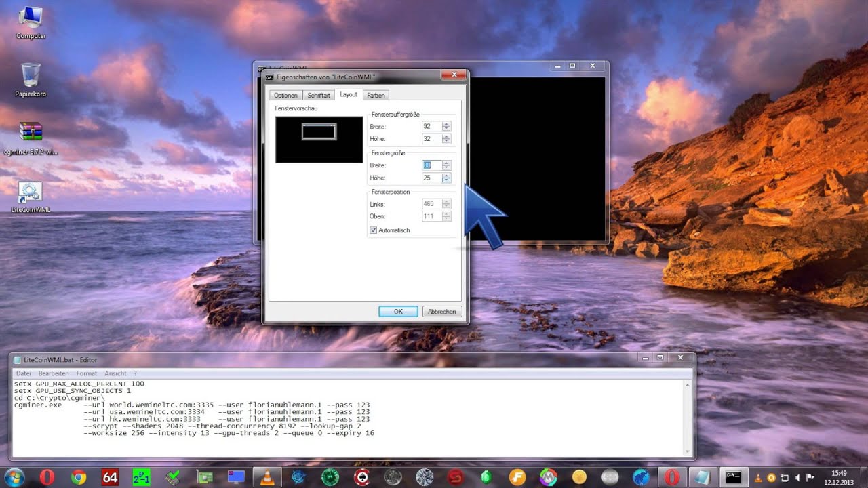Image resolution: width=868 pixels, height=488 pixels.
Task: Open the green gem taskbar icon
Action: (x=486, y=477)
